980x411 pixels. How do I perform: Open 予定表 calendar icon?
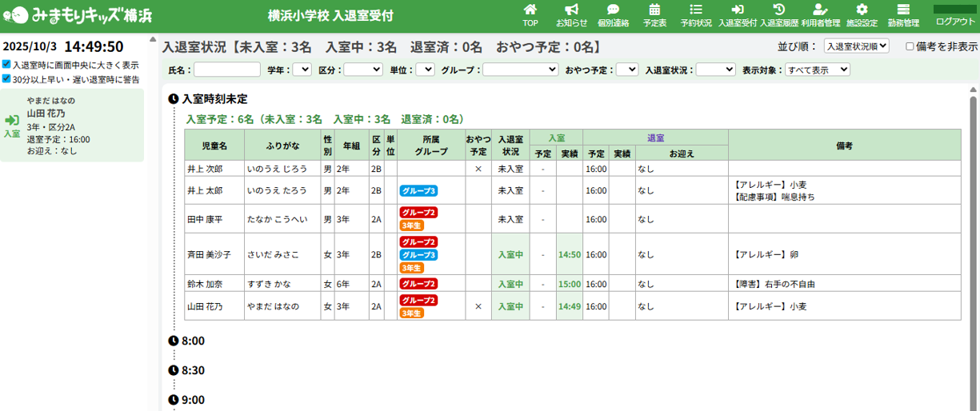(654, 10)
